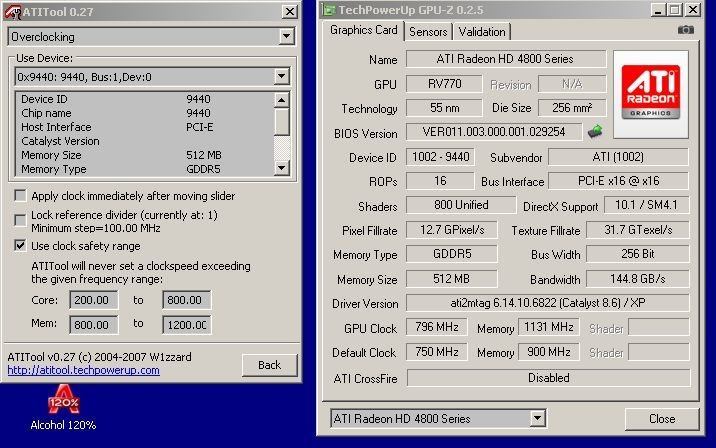
Task: Click the Mem maximum 1200.00 field
Action: pos(187,325)
